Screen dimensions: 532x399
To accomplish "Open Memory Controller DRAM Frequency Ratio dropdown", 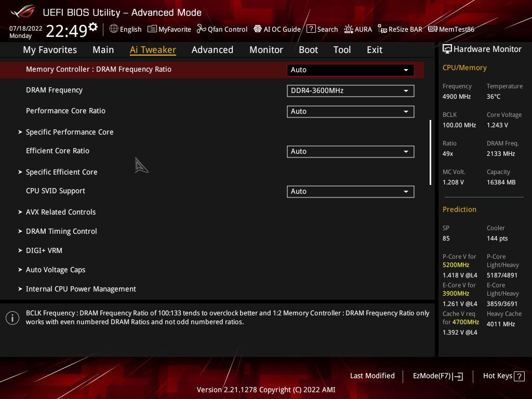I will coord(350,70).
